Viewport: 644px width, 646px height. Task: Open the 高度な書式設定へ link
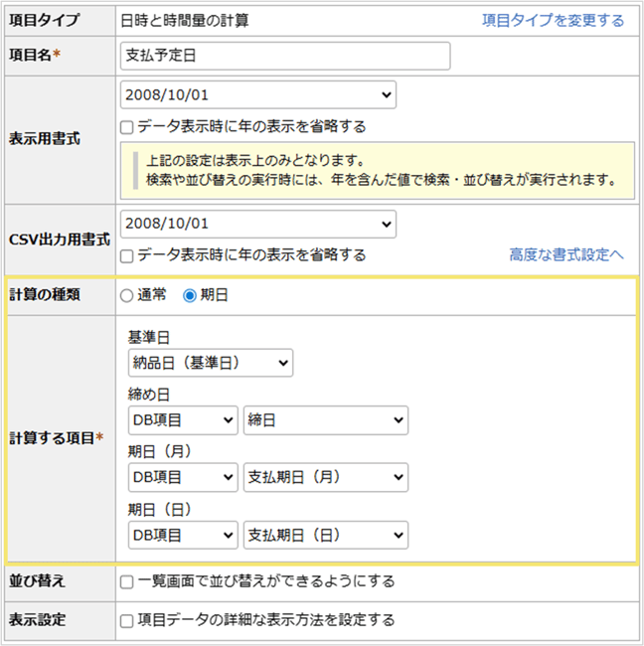(566, 255)
